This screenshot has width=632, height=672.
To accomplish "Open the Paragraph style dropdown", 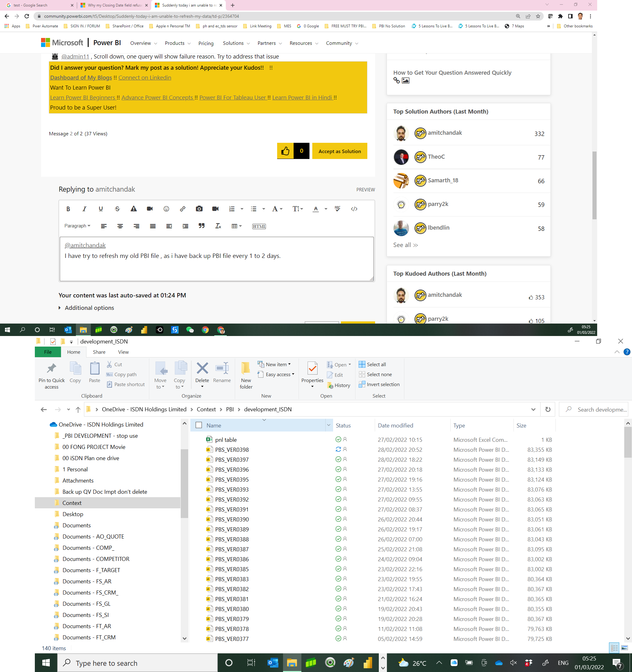I will click(x=77, y=226).
